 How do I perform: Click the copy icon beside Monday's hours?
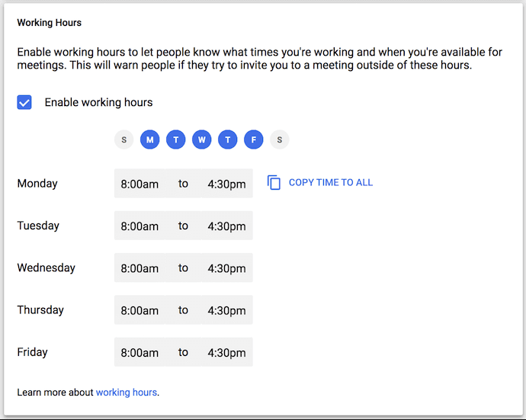pos(274,183)
